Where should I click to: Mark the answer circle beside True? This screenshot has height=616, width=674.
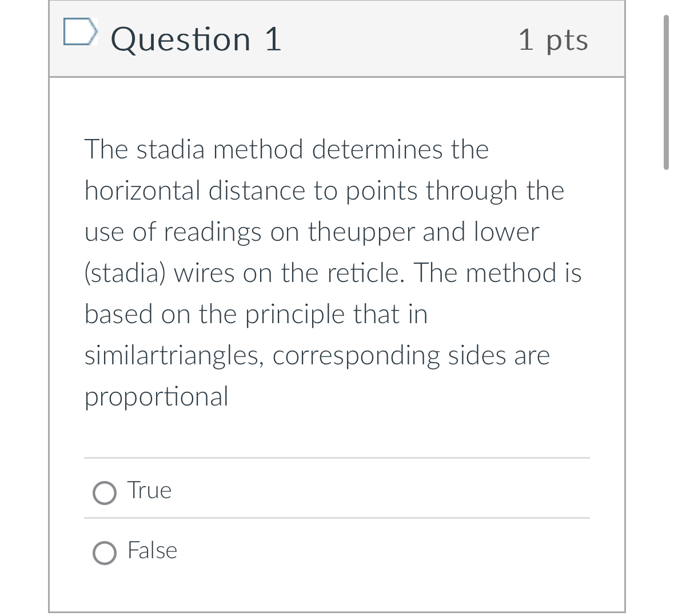(x=104, y=492)
